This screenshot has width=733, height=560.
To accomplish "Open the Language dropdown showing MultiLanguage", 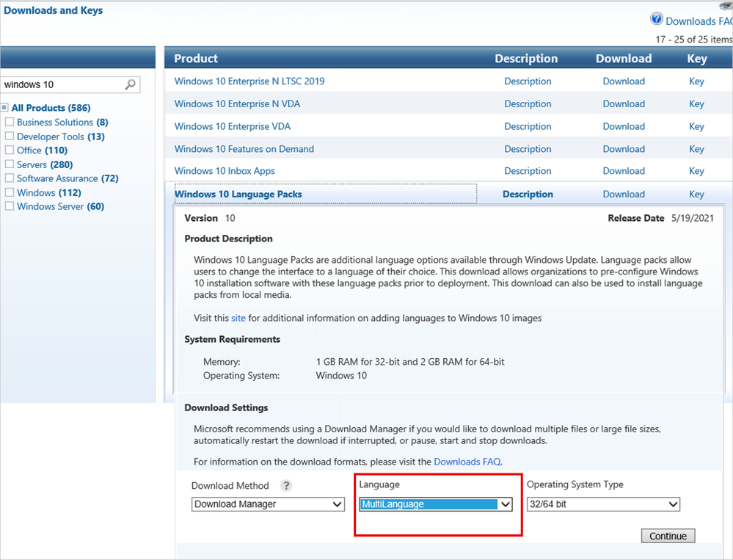I will (436, 504).
